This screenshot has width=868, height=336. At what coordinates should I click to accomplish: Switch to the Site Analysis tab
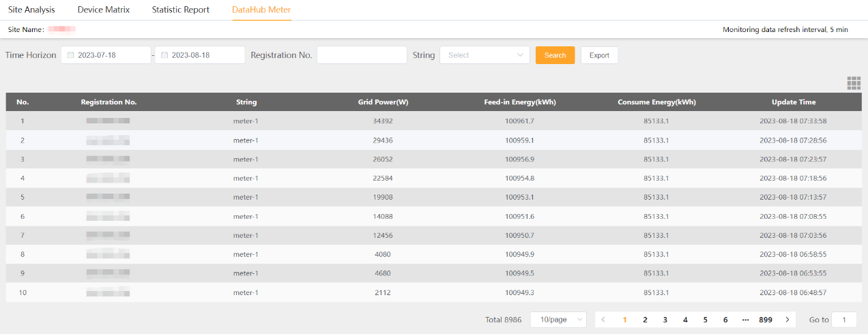(31, 10)
